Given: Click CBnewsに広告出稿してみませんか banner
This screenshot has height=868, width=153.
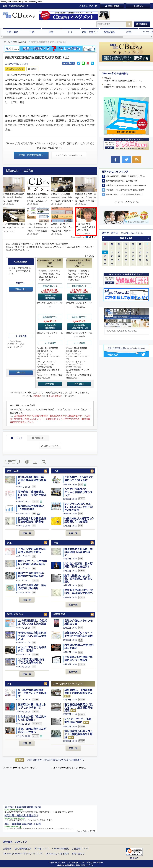Looking at the screenshot, I should click(126, 295).
